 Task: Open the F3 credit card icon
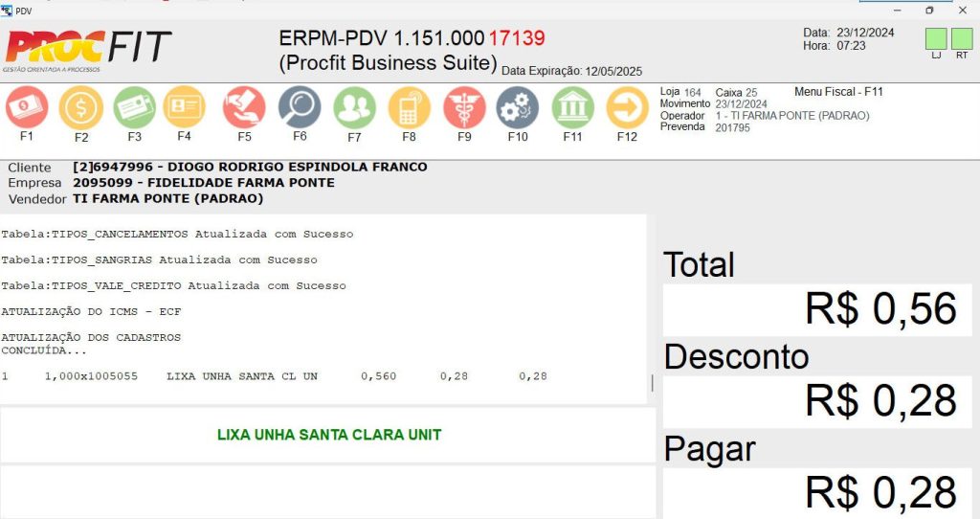(134, 107)
